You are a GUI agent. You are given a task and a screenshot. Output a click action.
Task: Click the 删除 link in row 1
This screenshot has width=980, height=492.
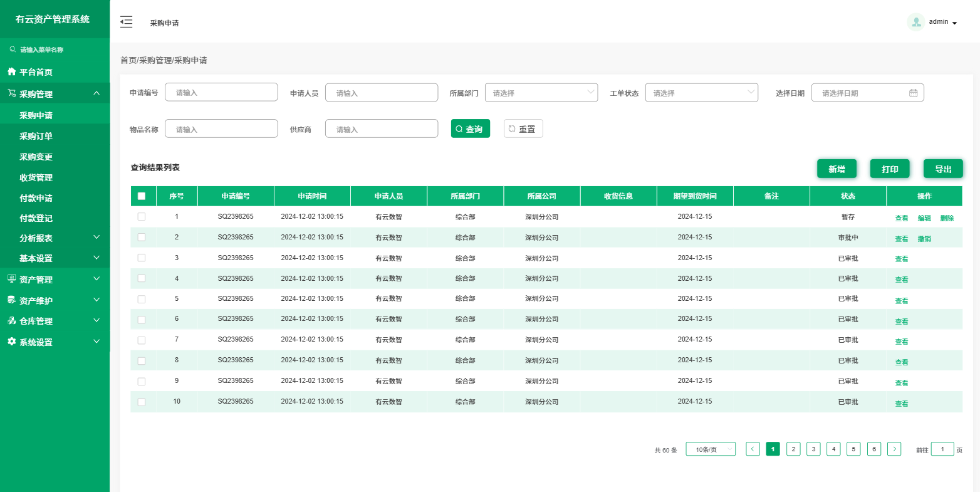click(946, 218)
